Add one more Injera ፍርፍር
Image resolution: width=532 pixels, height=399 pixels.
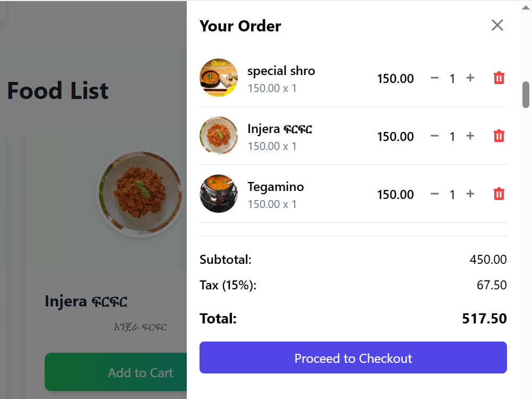coord(470,136)
